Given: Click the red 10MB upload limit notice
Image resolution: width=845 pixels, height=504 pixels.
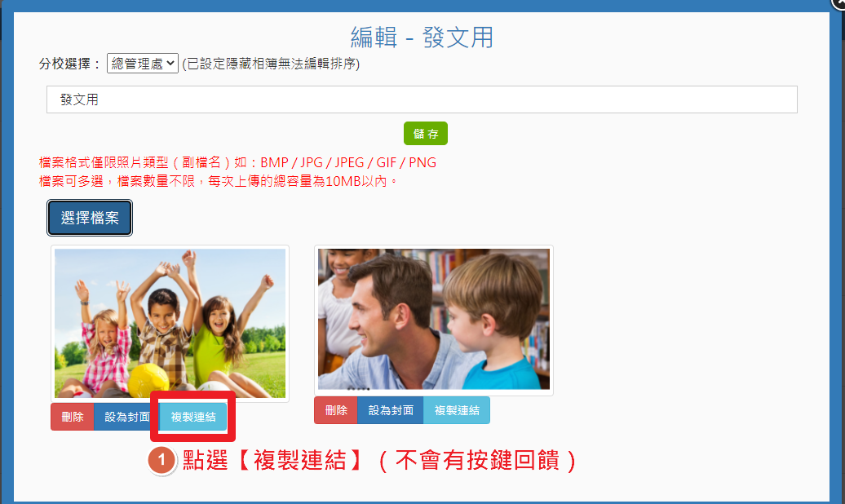Looking at the screenshot, I should [x=219, y=181].
